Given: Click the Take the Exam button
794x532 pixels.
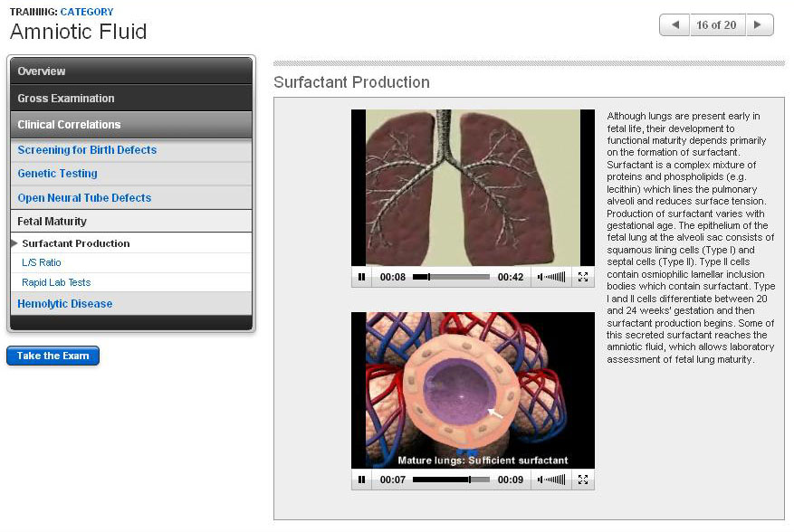Looking at the screenshot, I should pyautogui.click(x=53, y=356).
